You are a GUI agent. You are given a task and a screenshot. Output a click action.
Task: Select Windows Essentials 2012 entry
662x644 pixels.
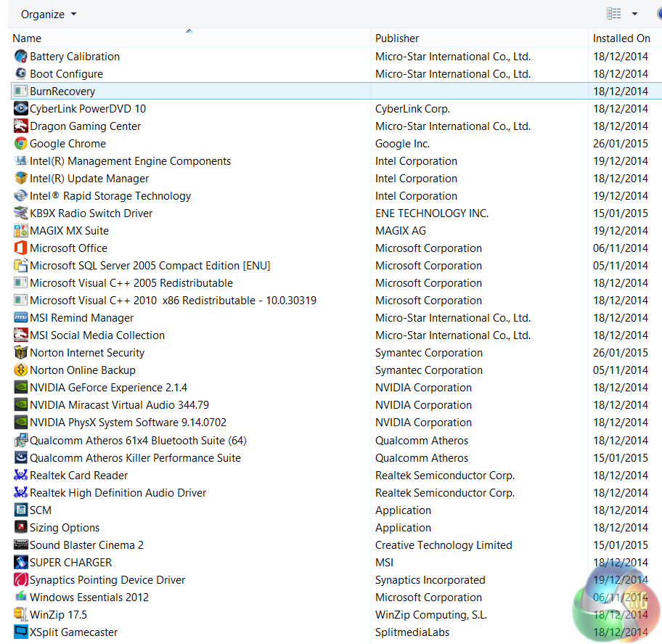point(89,598)
